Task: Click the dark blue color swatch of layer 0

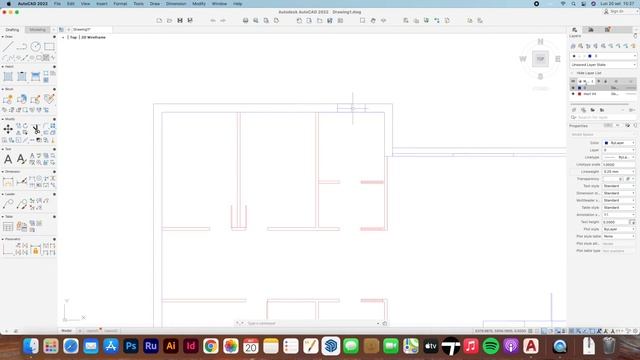Action: point(579,88)
